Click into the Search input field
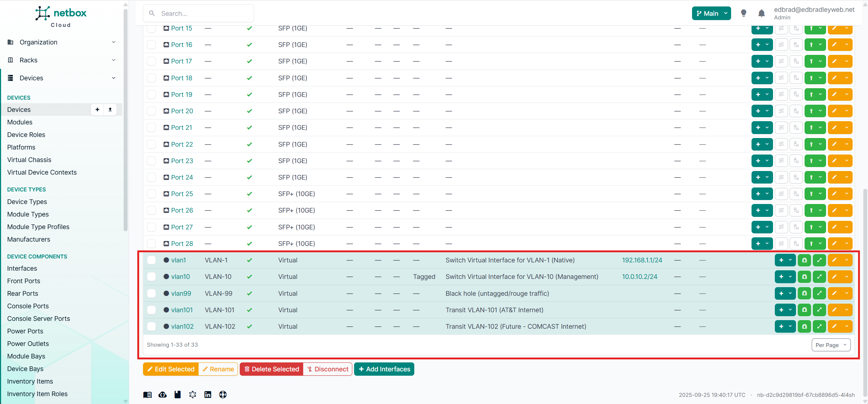868x404 pixels. pos(204,13)
